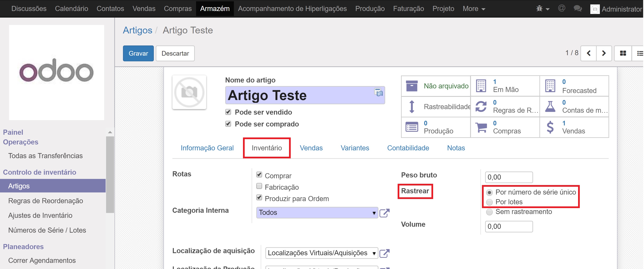644x269 pixels.
Task: Open the Produção top menu
Action: tap(370, 9)
